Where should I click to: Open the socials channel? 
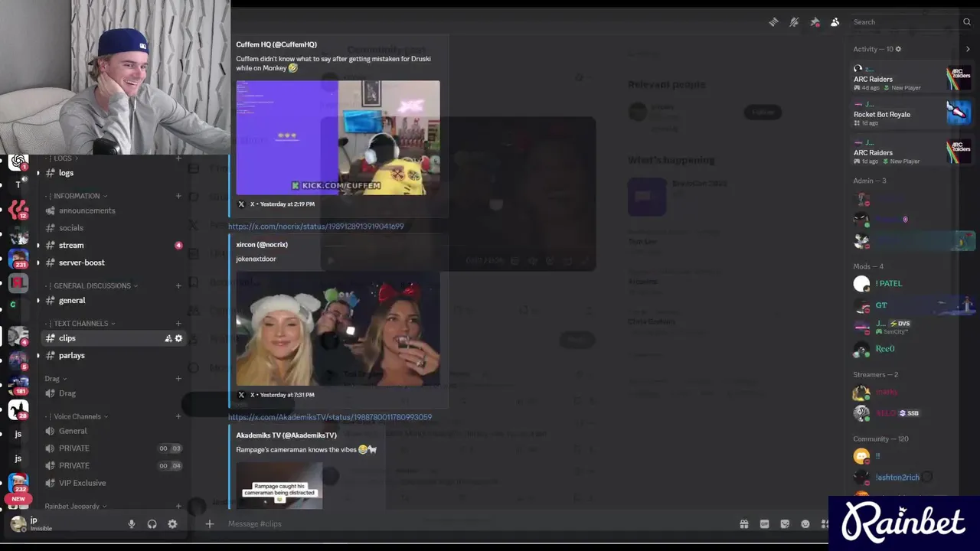pyautogui.click(x=70, y=228)
